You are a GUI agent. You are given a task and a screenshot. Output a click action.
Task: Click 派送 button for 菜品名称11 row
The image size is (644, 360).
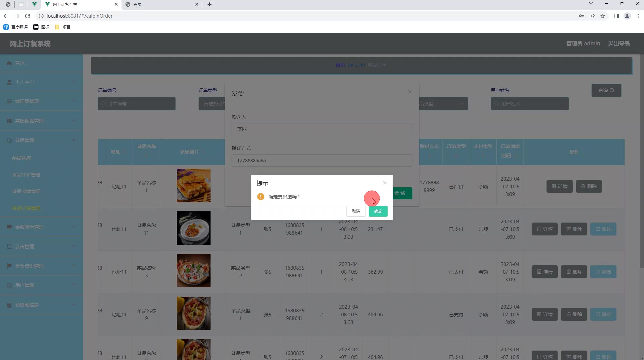point(603,229)
